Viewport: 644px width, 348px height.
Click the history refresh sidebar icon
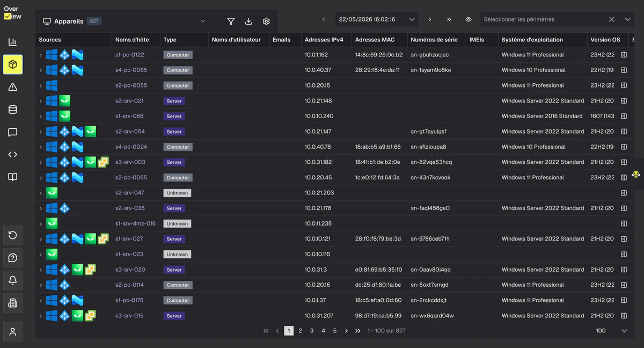(x=13, y=235)
